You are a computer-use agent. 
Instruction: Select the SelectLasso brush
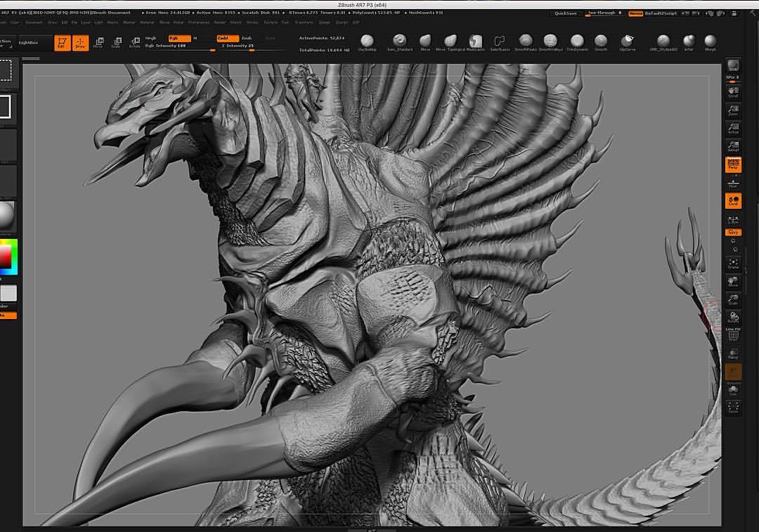pyautogui.click(x=500, y=42)
